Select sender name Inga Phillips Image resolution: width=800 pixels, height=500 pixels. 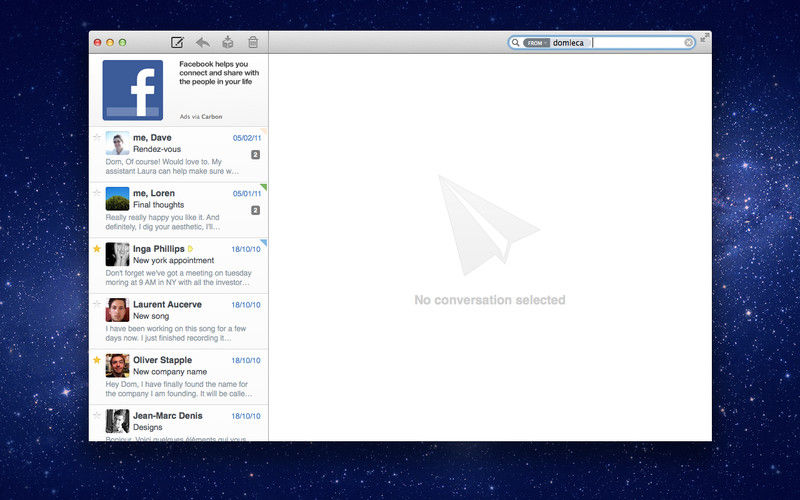(x=159, y=248)
